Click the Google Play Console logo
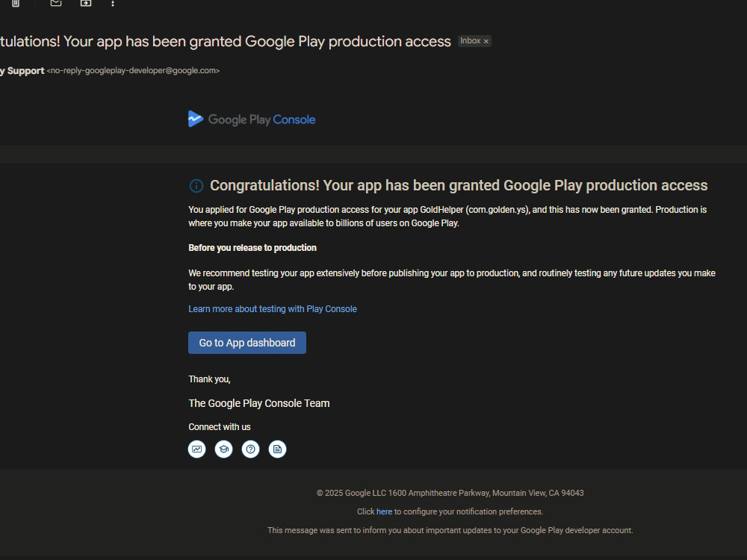 (x=252, y=119)
